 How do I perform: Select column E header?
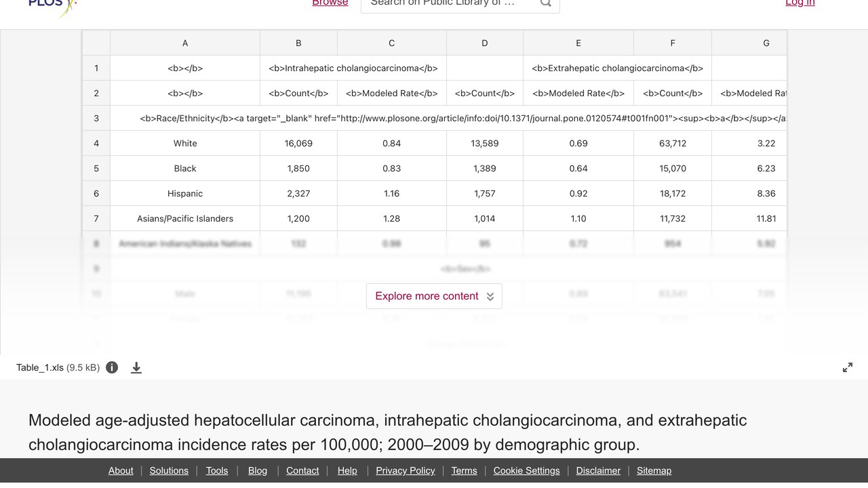pyautogui.click(x=578, y=43)
